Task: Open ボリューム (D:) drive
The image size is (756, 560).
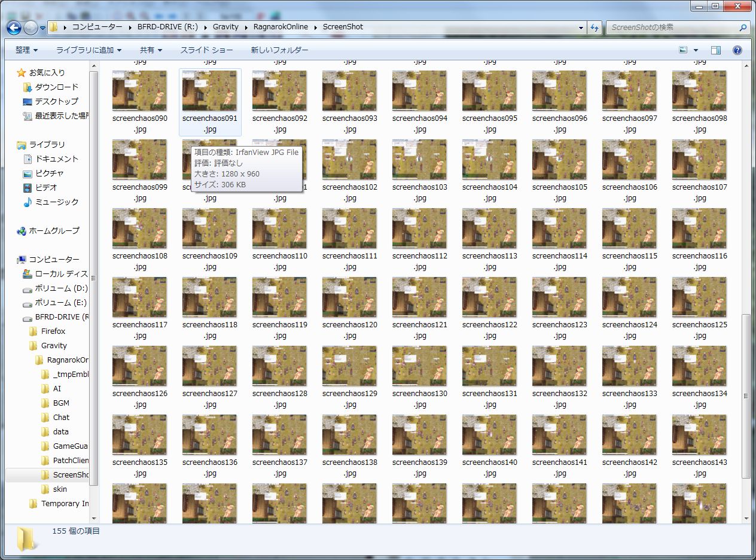Action: [x=56, y=288]
